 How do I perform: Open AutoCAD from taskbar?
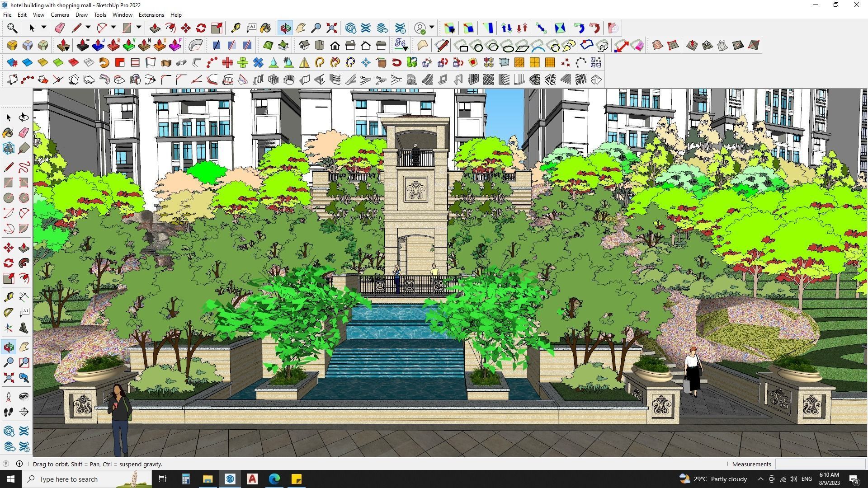(x=252, y=479)
